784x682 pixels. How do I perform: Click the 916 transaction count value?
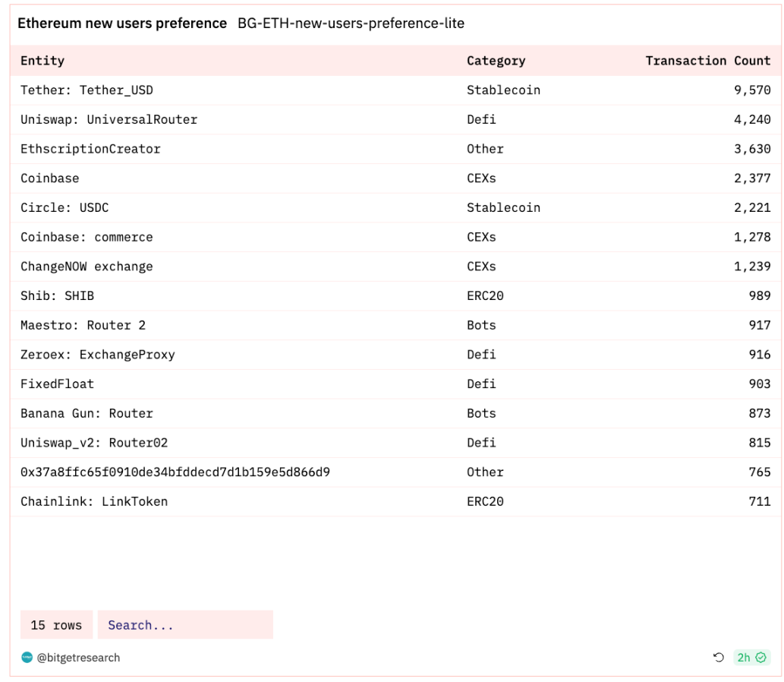pos(760,355)
